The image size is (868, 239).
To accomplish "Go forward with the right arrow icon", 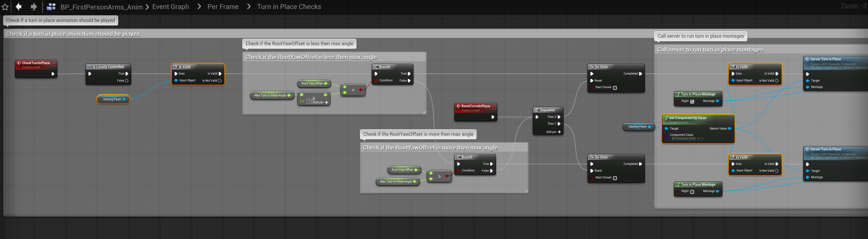I will click(x=34, y=7).
